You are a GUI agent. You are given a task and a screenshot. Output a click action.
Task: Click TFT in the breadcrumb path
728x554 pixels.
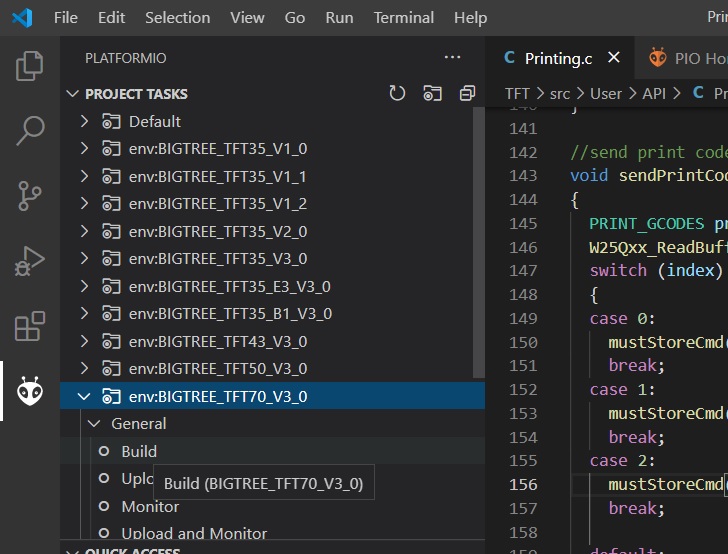(517, 93)
